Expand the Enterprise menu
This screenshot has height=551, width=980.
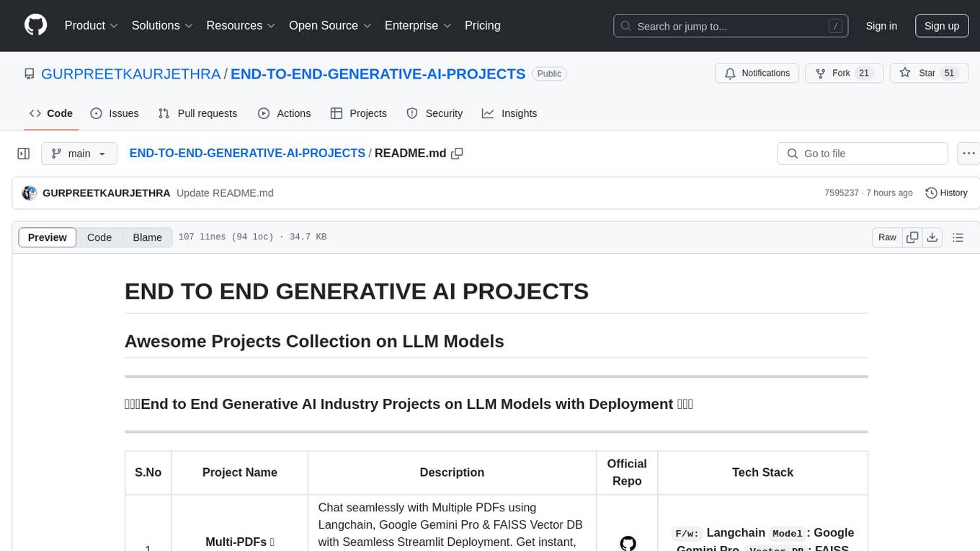(x=418, y=25)
